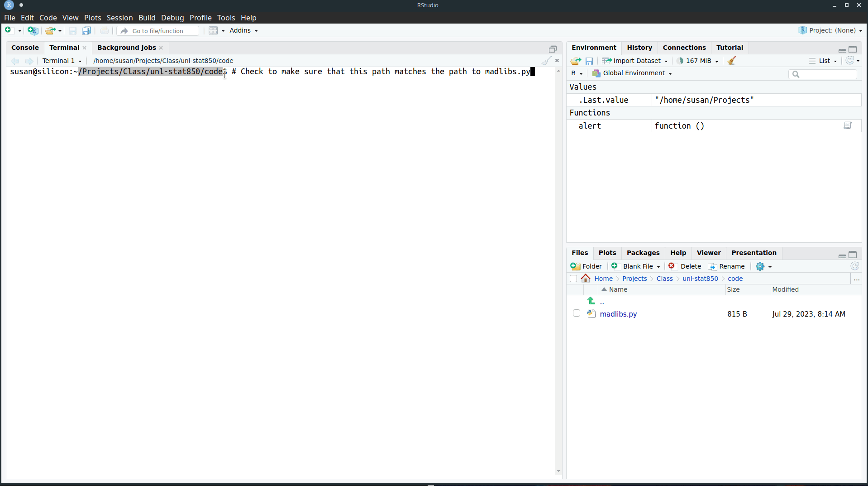Open an existing file using the open folder icon
Screen dimensions: 868x486
tap(50, 30)
